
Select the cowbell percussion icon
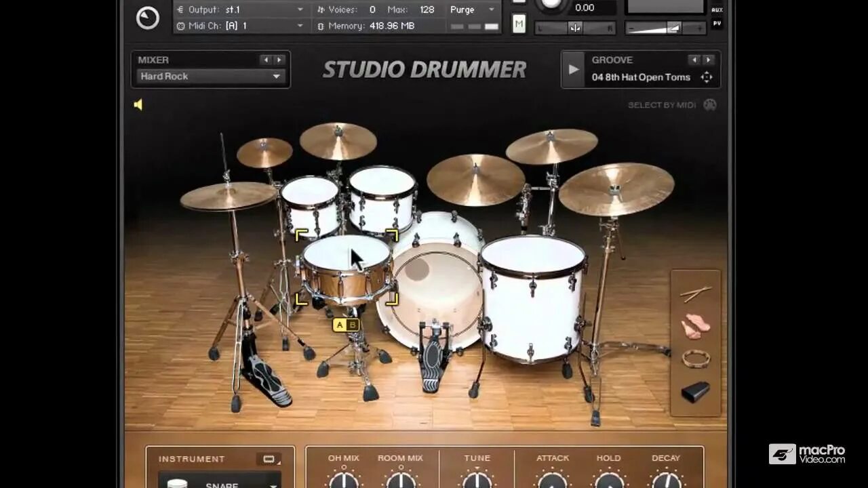[x=696, y=392]
